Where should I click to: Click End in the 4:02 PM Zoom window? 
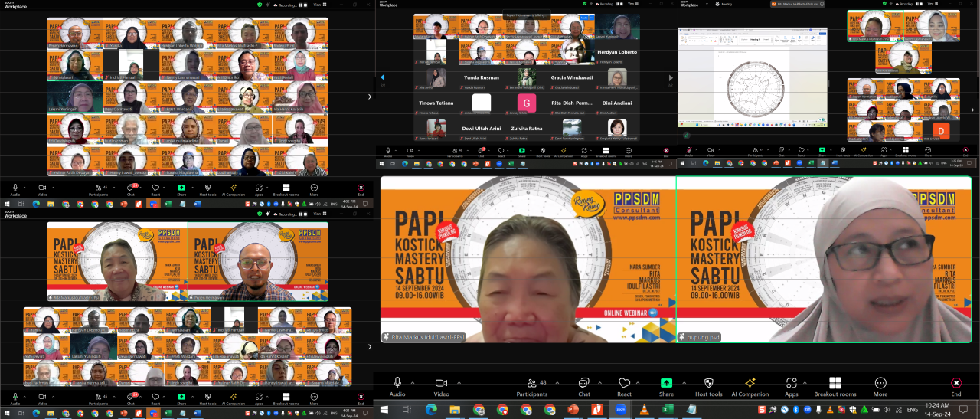pos(361,188)
